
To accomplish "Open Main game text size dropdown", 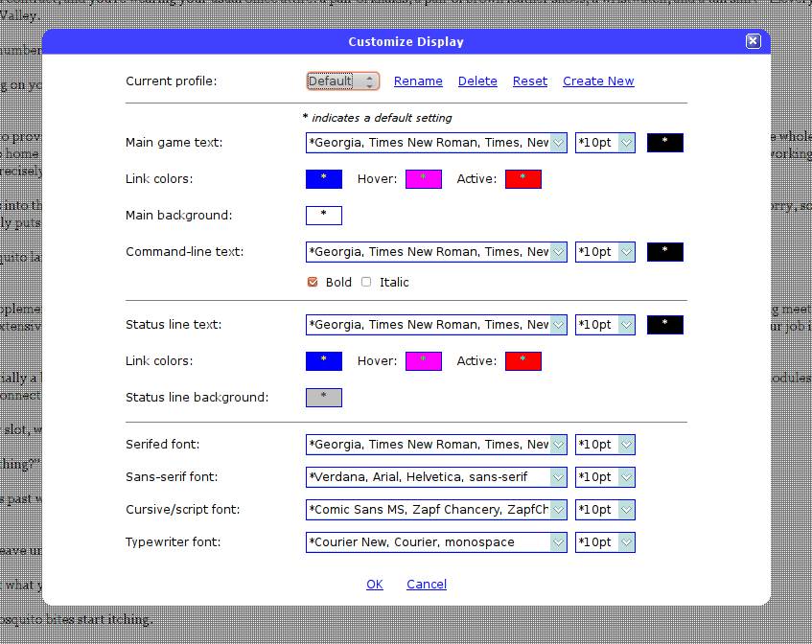I will click(x=605, y=143).
